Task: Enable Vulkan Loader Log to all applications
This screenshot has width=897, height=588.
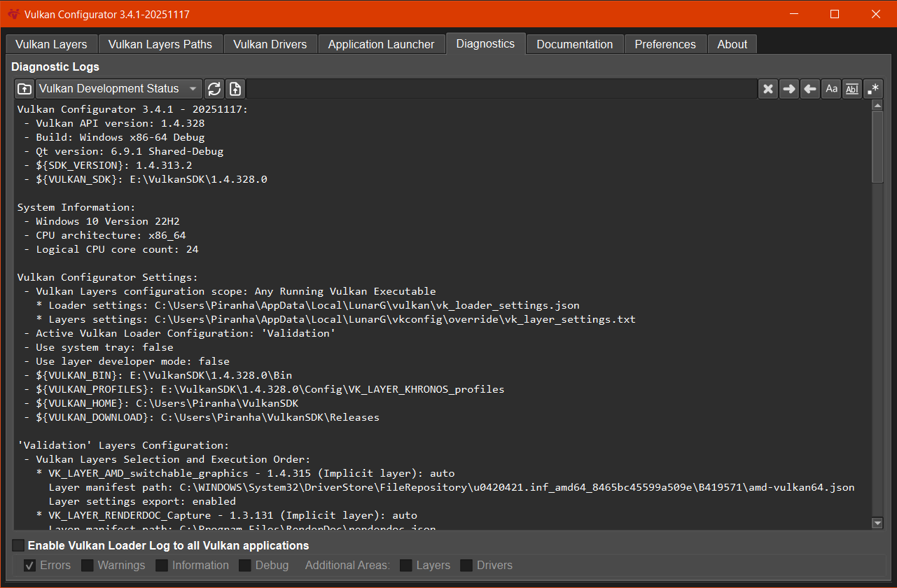Action: coord(18,545)
